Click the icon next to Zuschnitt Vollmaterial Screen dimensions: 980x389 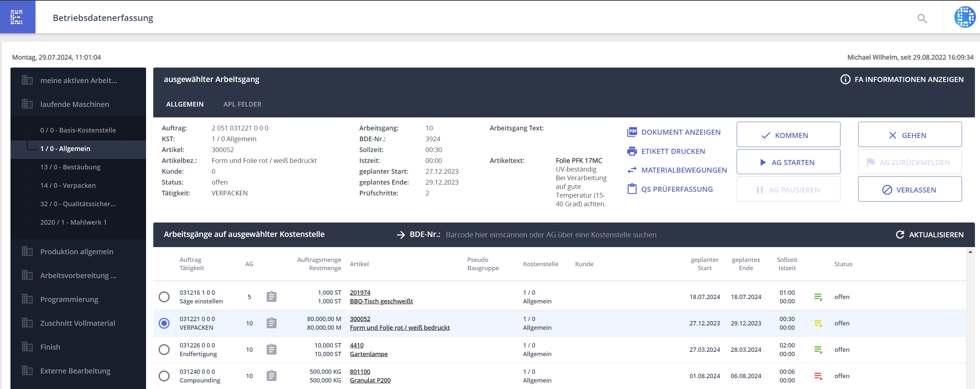[x=27, y=323]
